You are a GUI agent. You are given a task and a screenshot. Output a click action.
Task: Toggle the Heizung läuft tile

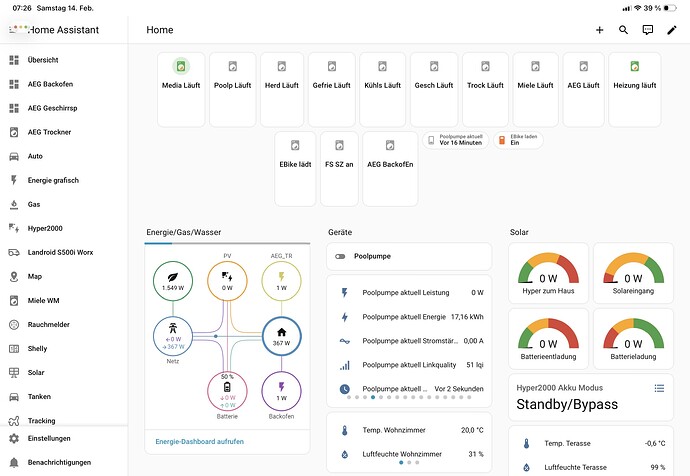(635, 90)
